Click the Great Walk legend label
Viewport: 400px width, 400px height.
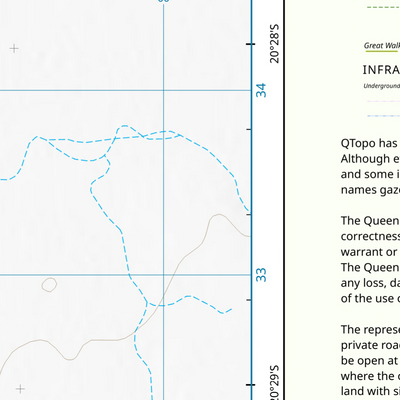(382, 46)
